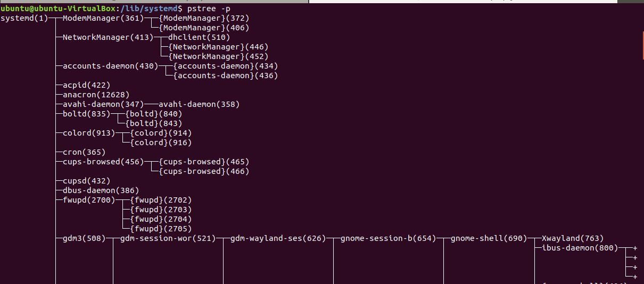Click the colord(913) process entry
Screen dimensions: 644x284
(89, 133)
